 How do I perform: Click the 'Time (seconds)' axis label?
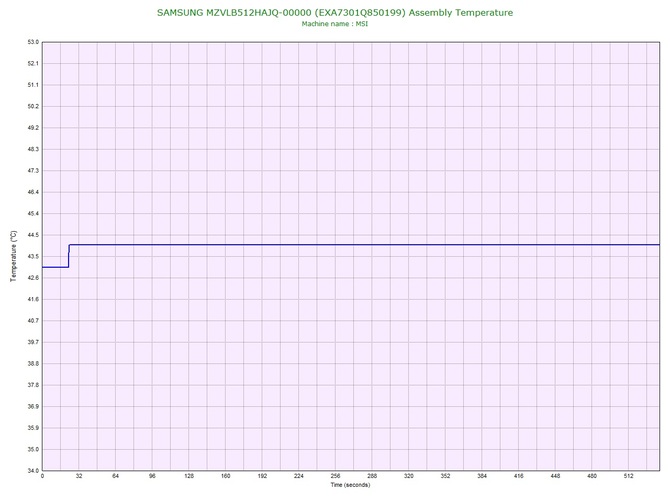pos(350,485)
